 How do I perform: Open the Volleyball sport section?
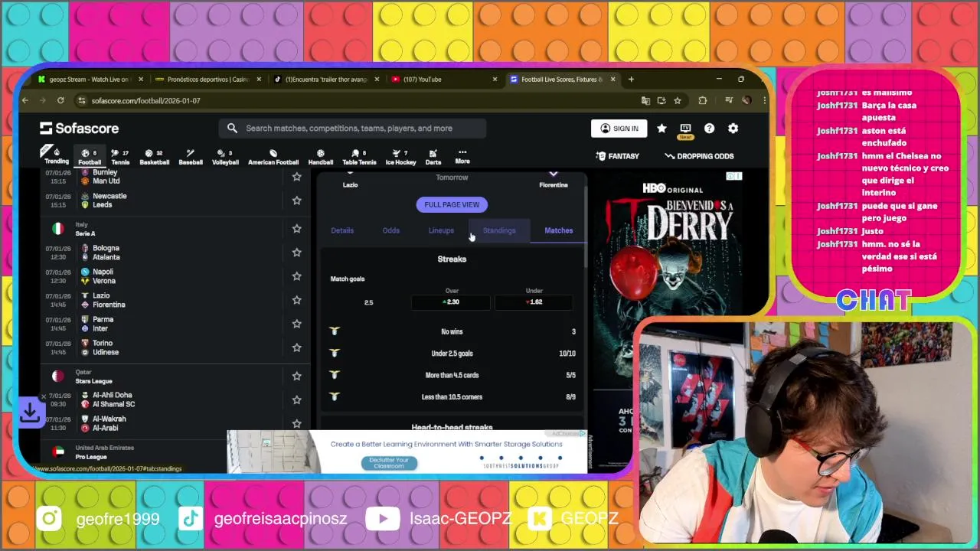[225, 156]
